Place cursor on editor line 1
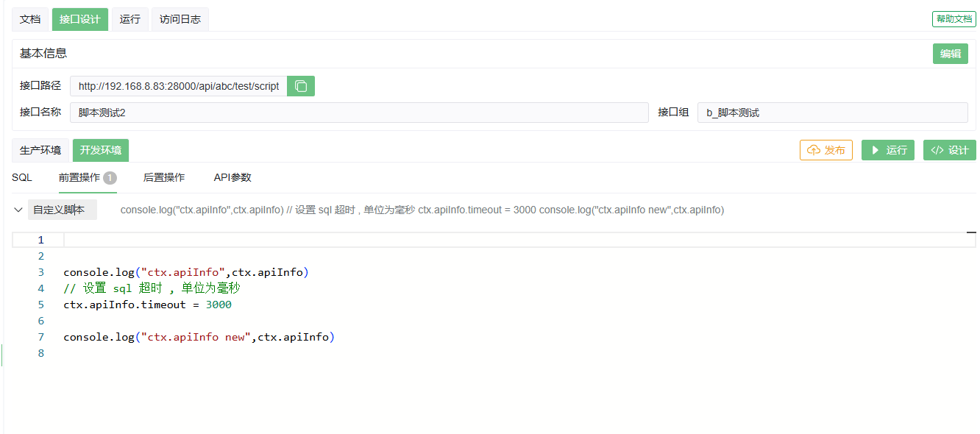This screenshot has width=980, height=434. point(515,240)
